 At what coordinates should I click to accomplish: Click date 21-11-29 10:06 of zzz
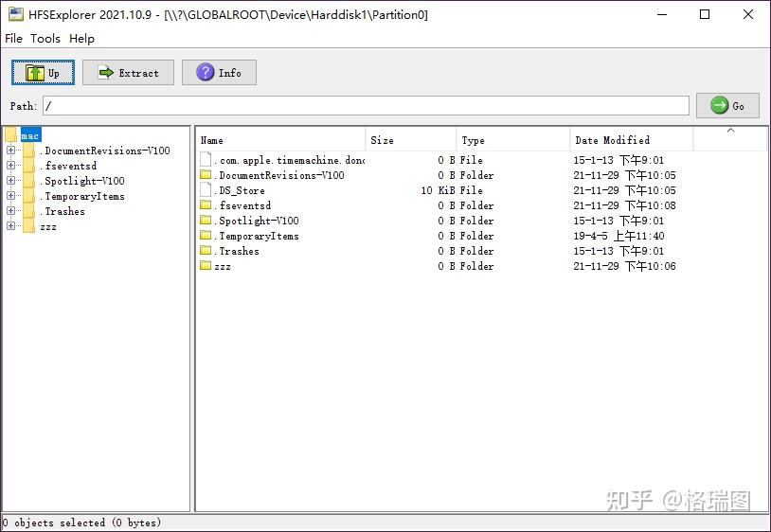(x=624, y=266)
